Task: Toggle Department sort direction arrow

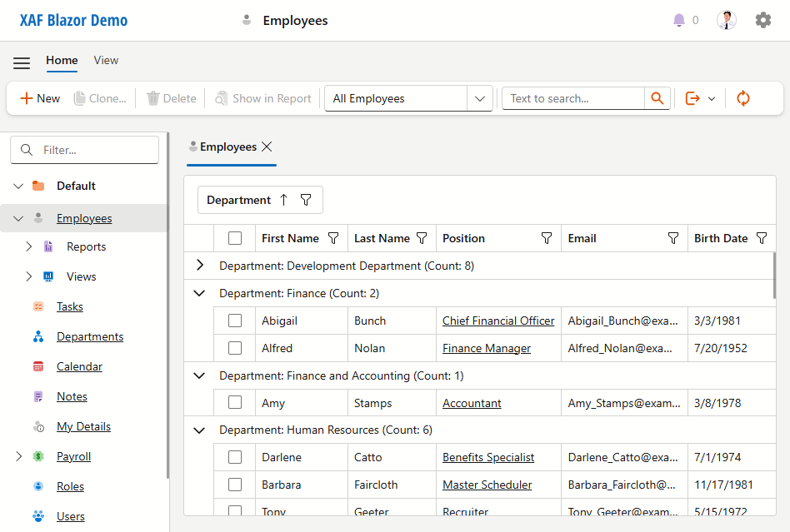Action: pyautogui.click(x=283, y=200)
